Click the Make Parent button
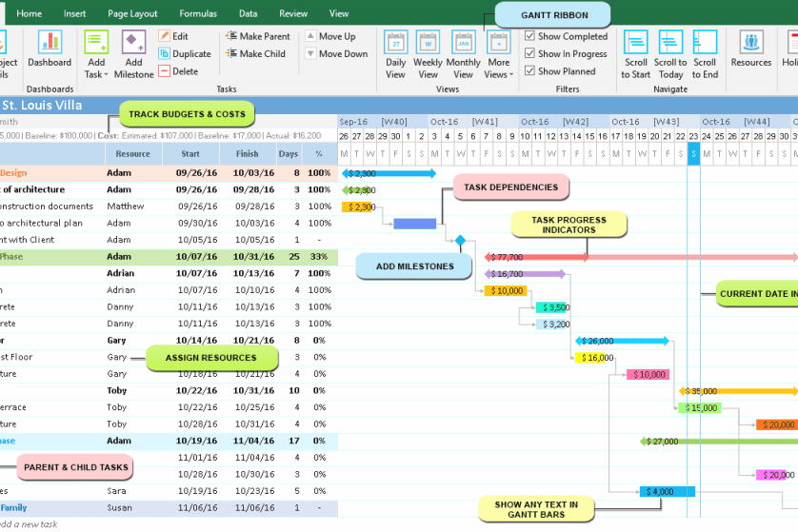The height and width of the screenshot is (532, 798). [257, 36]
